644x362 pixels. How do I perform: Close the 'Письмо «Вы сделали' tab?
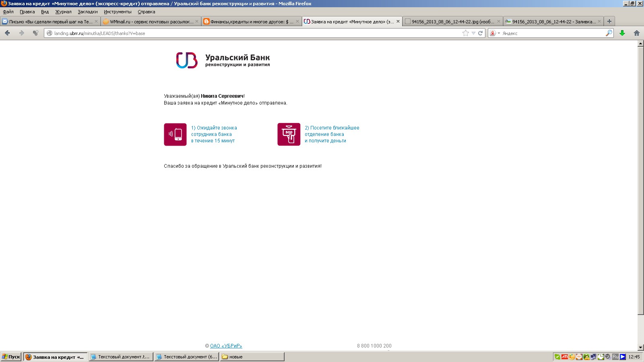96,22
